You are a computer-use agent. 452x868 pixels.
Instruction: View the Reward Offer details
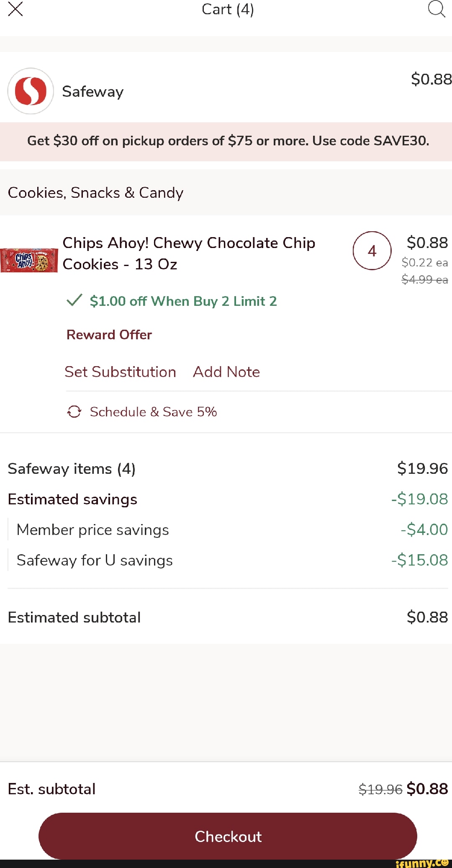click(109, 335)
